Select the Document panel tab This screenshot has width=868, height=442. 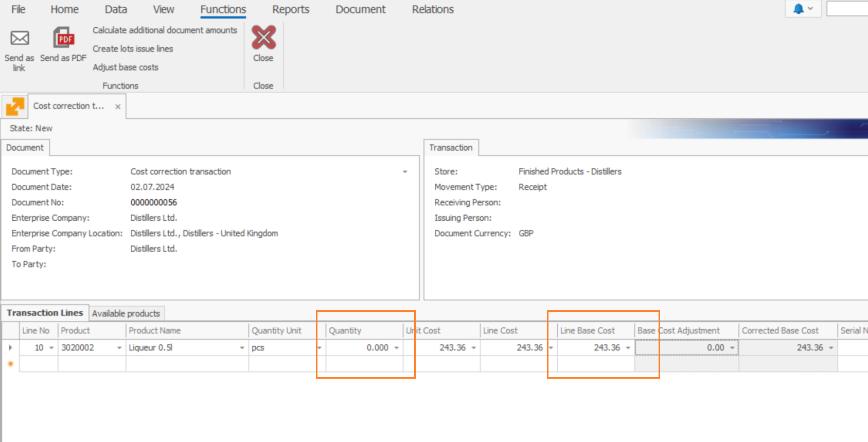pyautogui.click(x=25, y=148)
